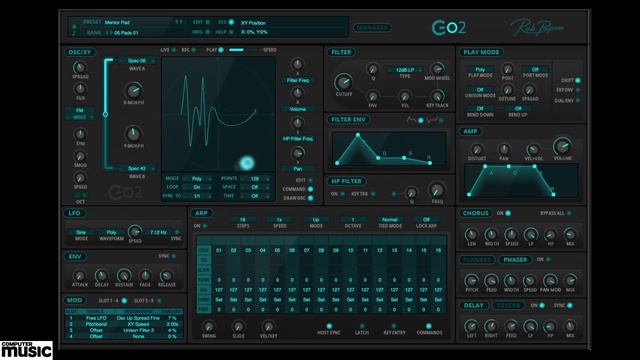Turn the ENV Release knob

166,276
